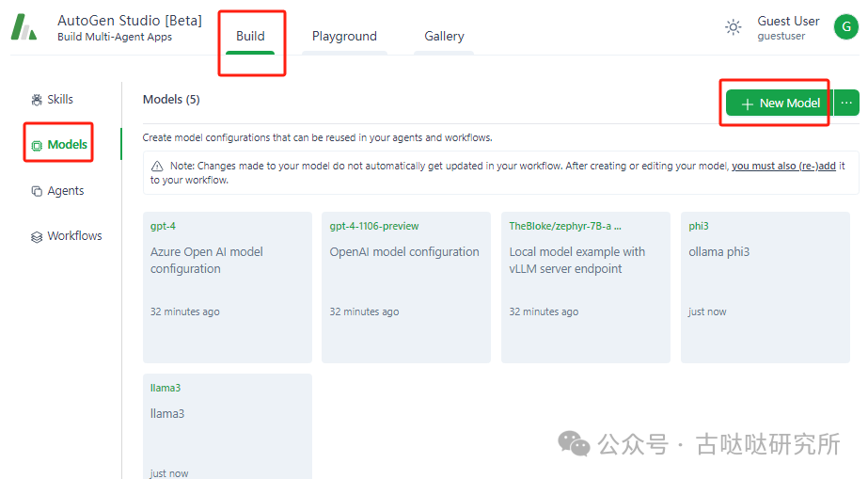This screenshot has height=479, width=868.
Task: Click the "ollama phi3" description
Action: 718,252
